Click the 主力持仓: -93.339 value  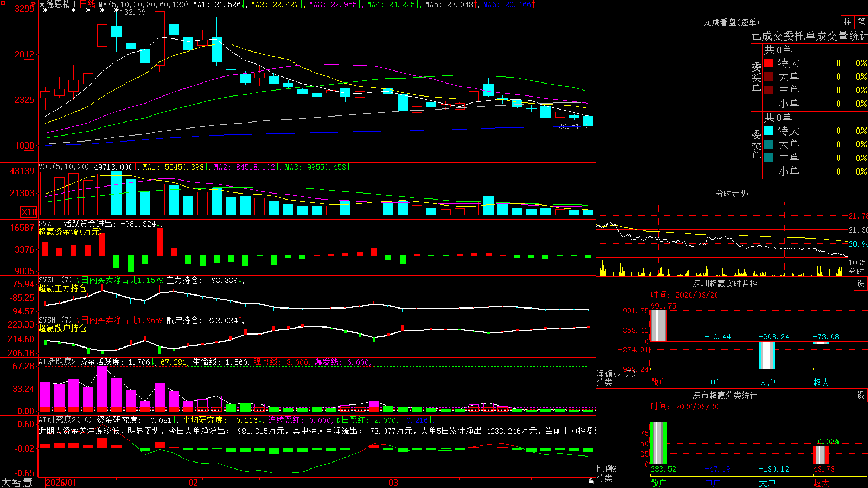click(x=205, y=280)
